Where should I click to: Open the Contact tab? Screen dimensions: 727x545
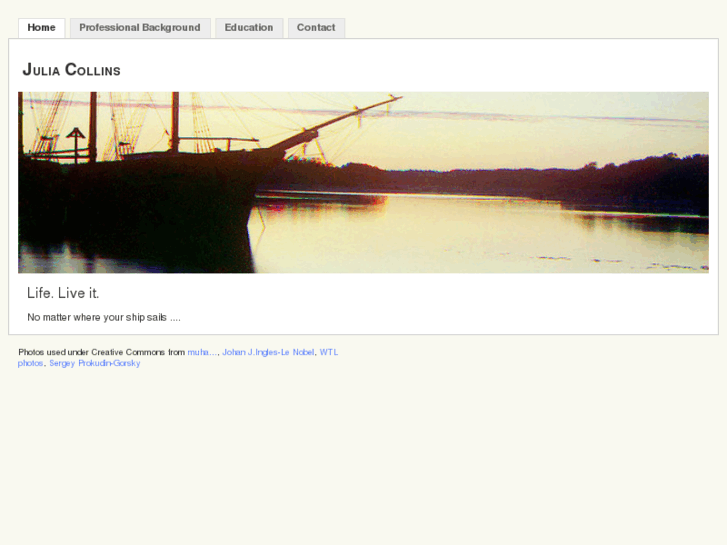[x=316, y=28]
